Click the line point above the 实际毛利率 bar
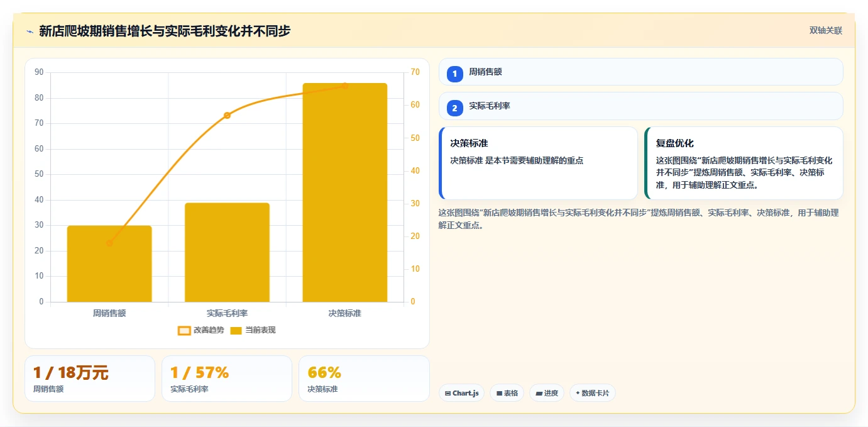Screen dimensions: 868x427 click(x=227, y=115)
